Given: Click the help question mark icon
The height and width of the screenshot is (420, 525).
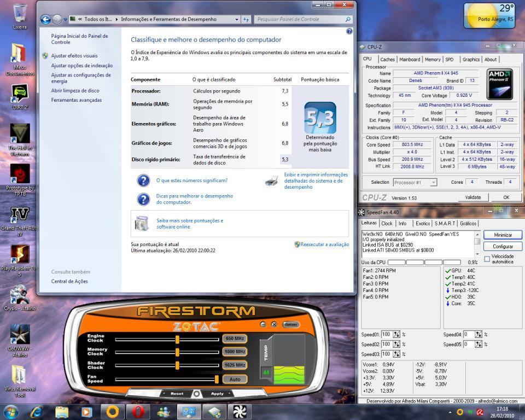Looking at the screenshot, I should (x=349, y=32).
